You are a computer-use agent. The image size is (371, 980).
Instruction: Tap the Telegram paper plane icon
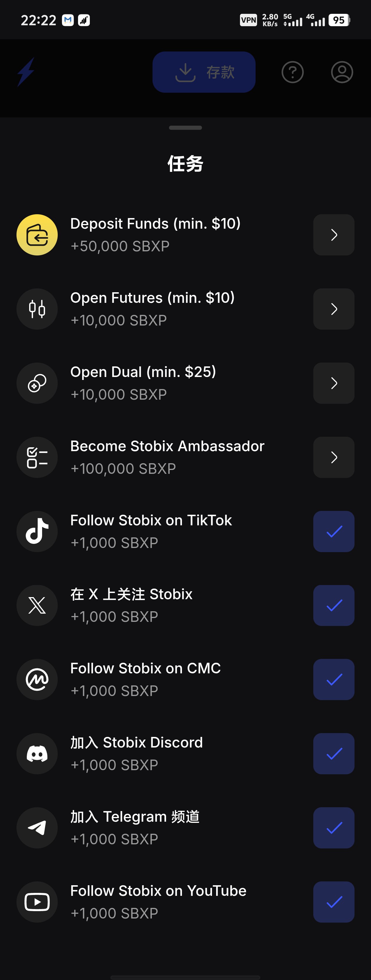(37, 828)
